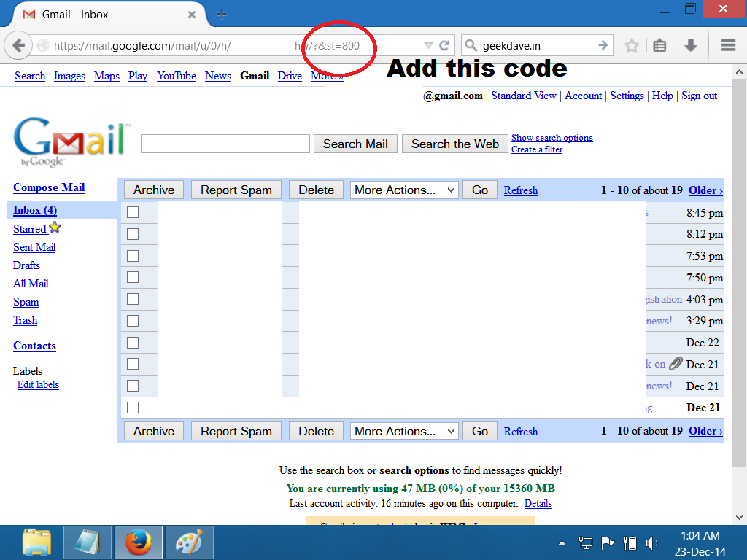Open the Starred folder star icon
The image size is (747, 560).
[x=55, y=227]
